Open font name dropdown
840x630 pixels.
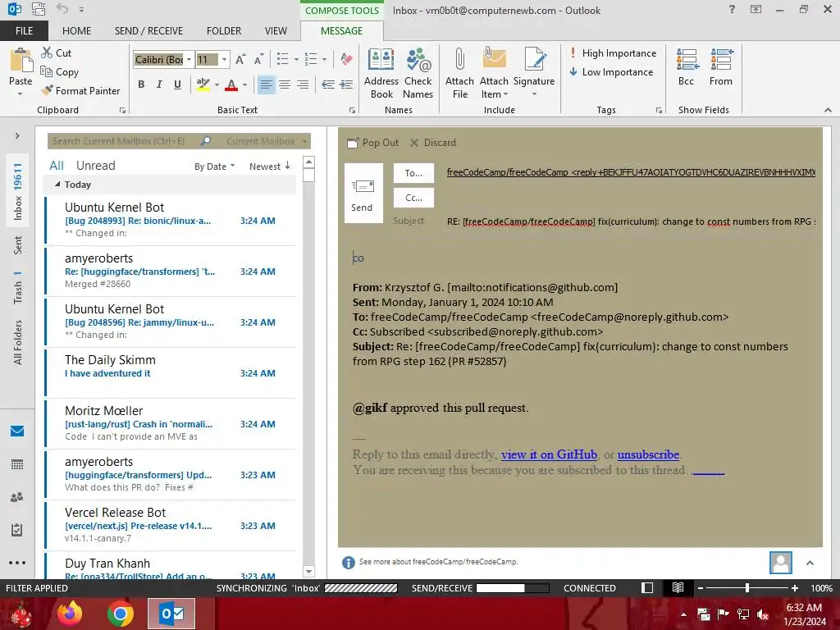click(x=189, y=59)
